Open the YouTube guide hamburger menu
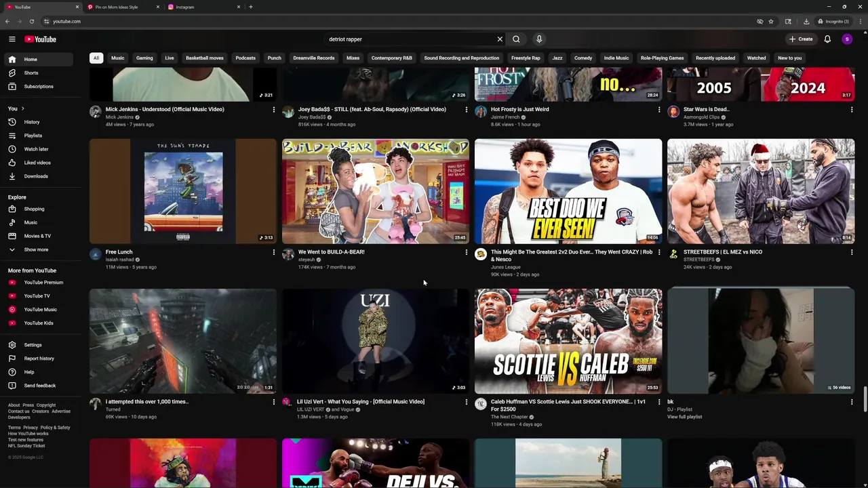Image resolution: width=868 pixels, height=488 pixels. click(12, 39)
